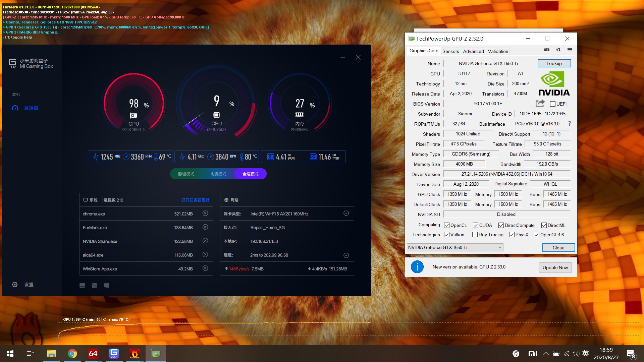Expand the latency row chevron

[x=346, y=255]
